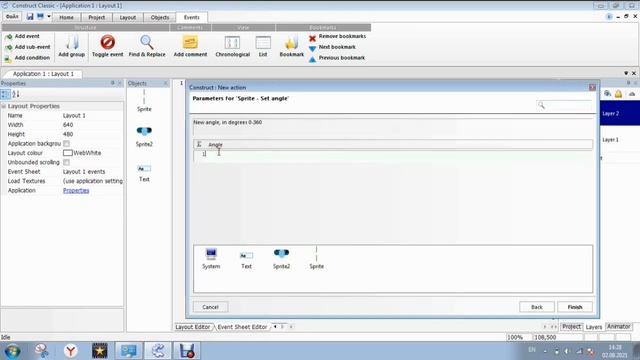Pick Sprite object in action dialog

(x=316, y=258)
